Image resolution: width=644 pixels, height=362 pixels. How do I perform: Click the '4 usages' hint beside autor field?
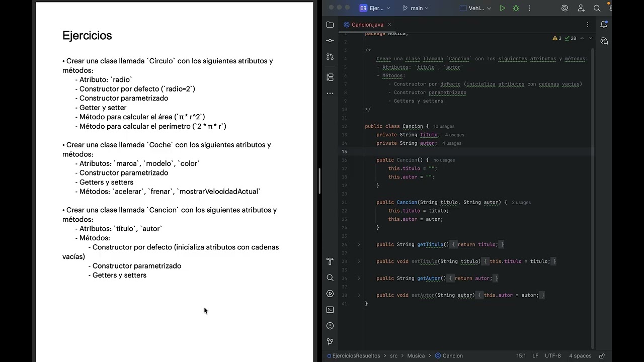(451, 144)
